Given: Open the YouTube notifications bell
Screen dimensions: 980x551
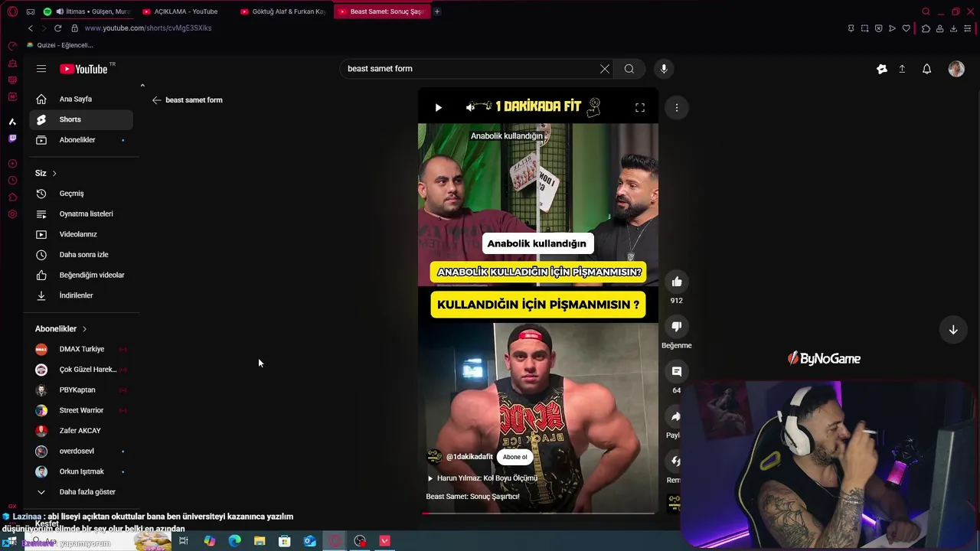Looking at the screenshot, I should point(926,69).
